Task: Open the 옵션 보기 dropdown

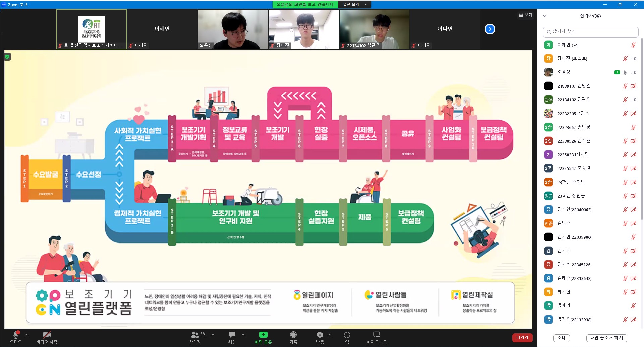Action: [355, 5]
